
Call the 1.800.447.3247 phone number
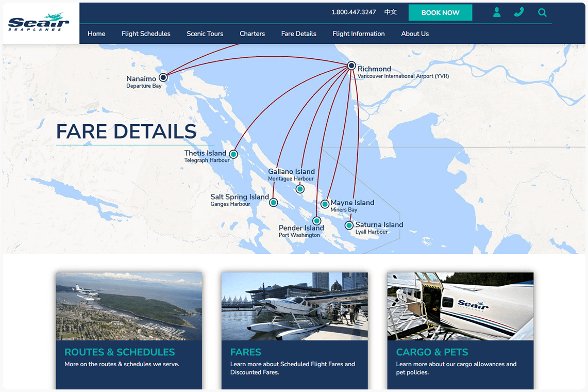point(354,12)
